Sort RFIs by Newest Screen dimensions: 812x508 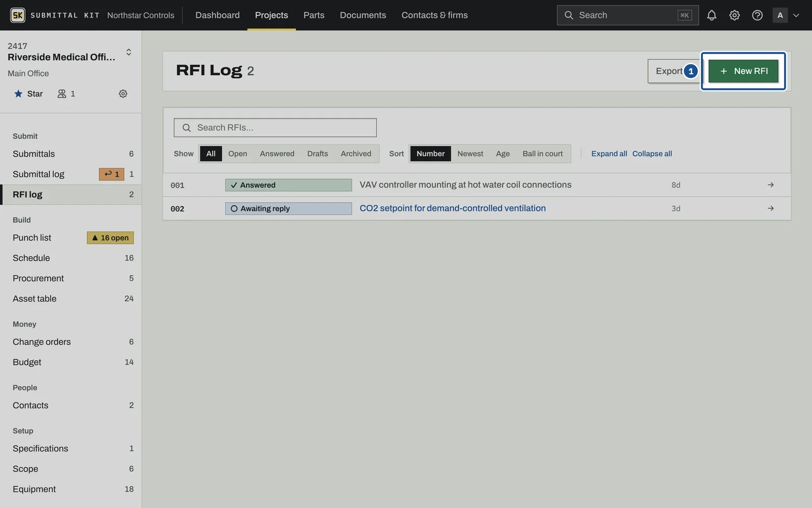[470, 153]
